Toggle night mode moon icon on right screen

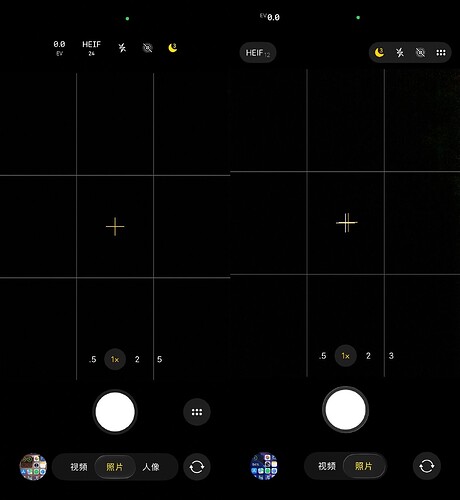tap(379, 52)
